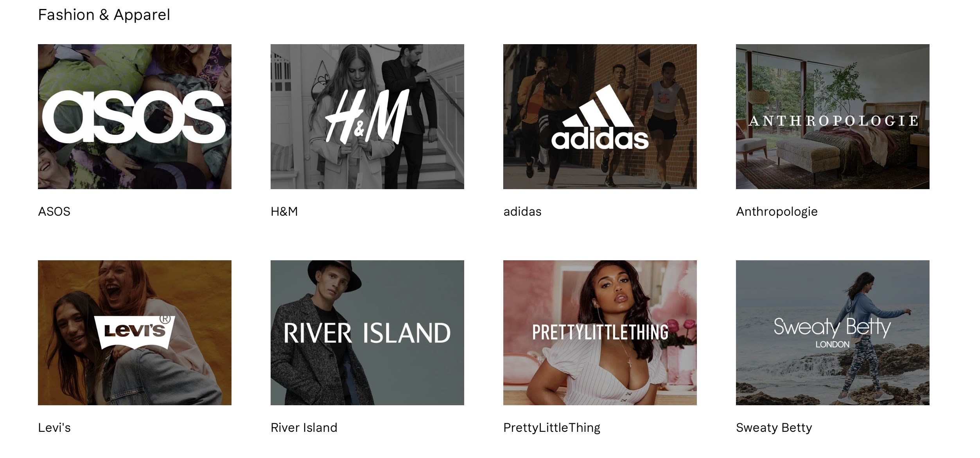The height and width of the screenshot is (458, 980).
Task: Open the H&M brand image
Action: click(x=367, y=116)
